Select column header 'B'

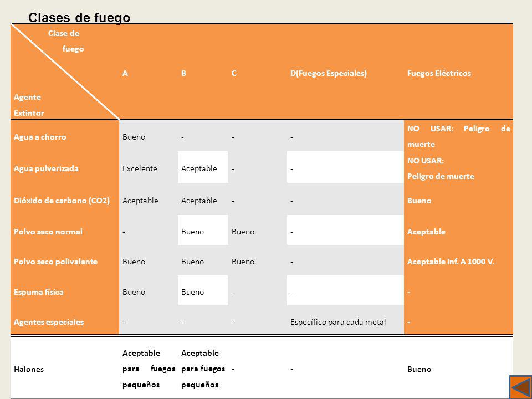tap(183, 73)
